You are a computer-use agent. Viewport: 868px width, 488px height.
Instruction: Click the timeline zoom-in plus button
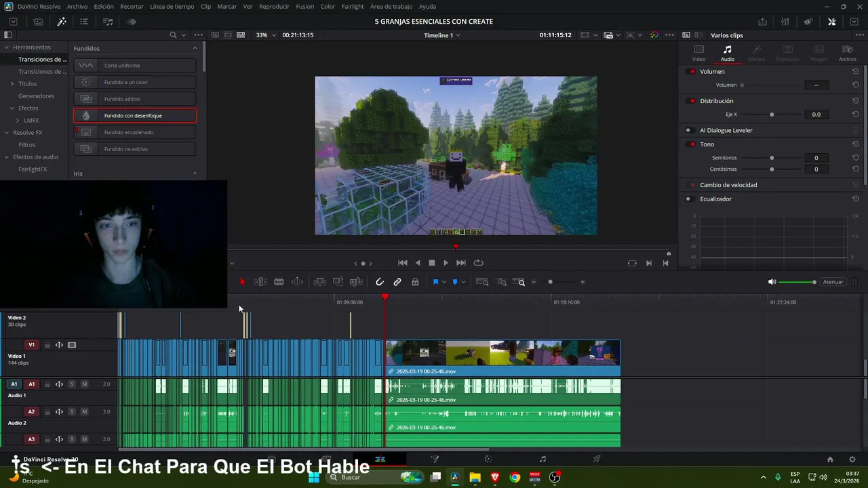coord(582,282)
